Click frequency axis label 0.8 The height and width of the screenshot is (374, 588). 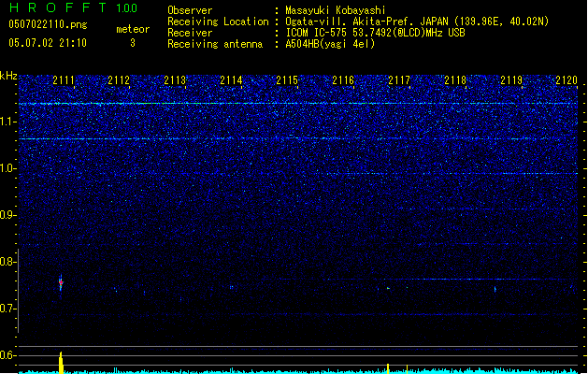[x=8, y=262]
